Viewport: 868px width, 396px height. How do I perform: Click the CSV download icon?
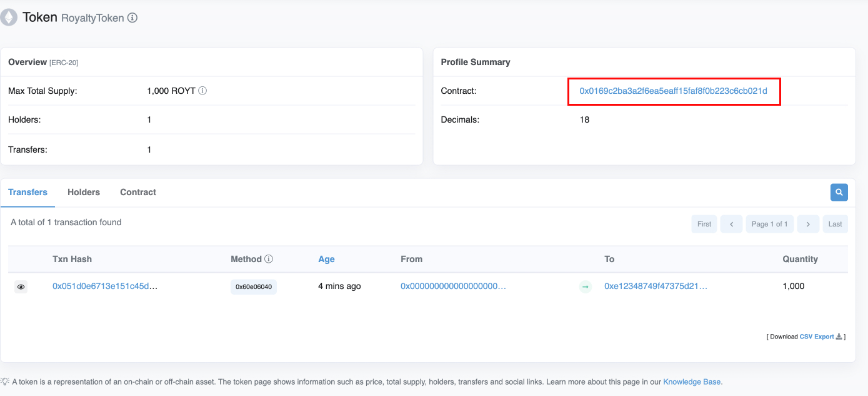839,337
